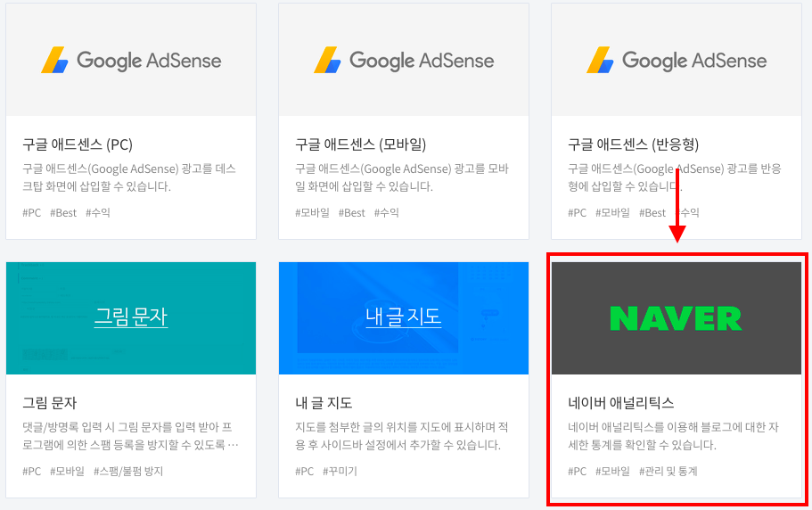
Task: Click #PC tag in 네이버 애널리틱스 card
Action: coord(578,471)
